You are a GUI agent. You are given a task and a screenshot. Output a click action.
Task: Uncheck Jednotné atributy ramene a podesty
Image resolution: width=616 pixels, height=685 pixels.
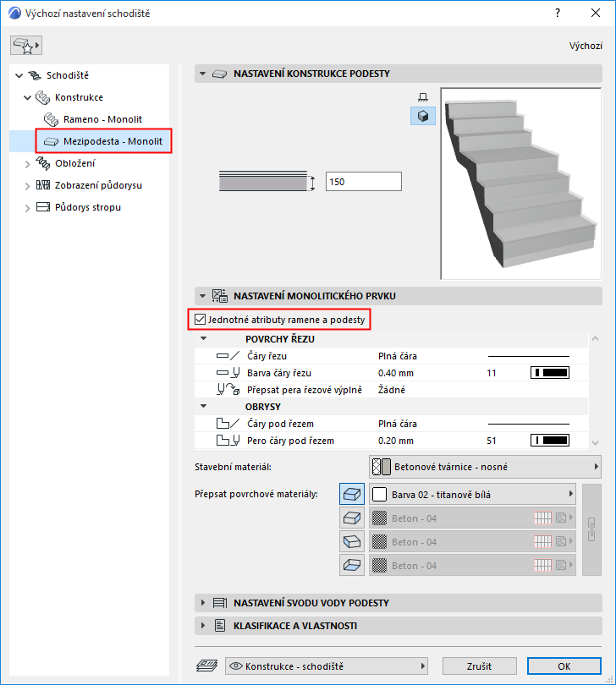[x=201, y=320]
